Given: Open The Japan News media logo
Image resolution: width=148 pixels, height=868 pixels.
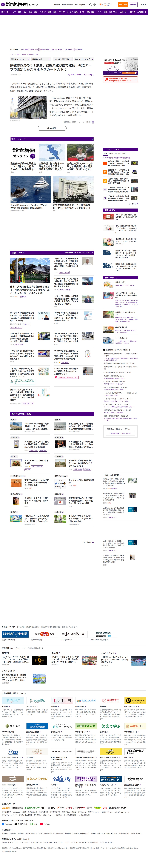Looking at the screenshot, I should (x=74, y=634).
